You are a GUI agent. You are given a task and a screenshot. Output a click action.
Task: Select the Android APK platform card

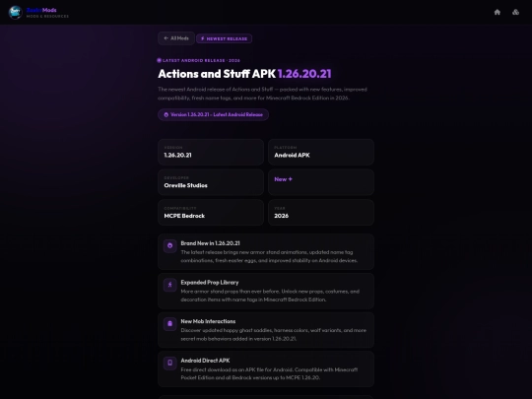[x=321, y=152]
